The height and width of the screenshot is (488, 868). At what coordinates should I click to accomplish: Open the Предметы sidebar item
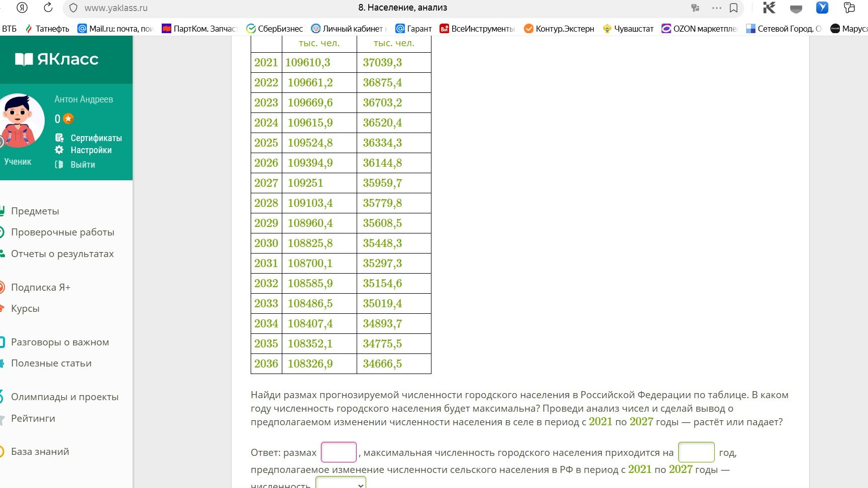[x=35, y=211]
